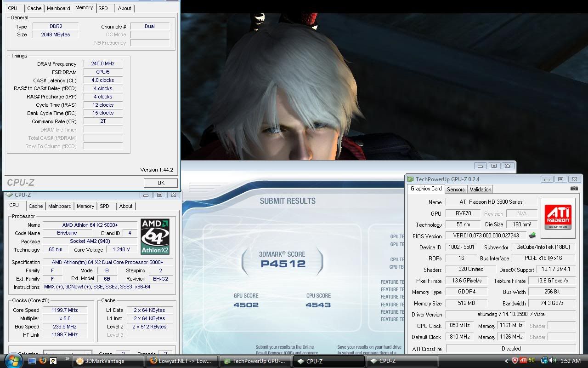Click the red security shield tray icon
588x368 pixels.
(x=515, y=361)
